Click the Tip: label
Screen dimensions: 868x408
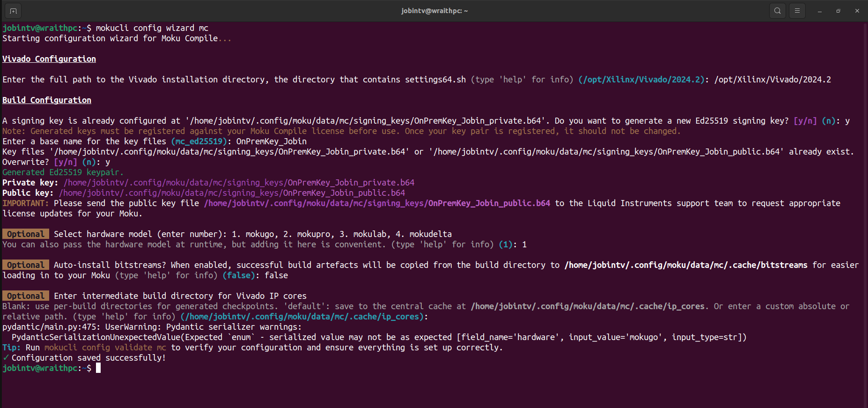(11, 348)
